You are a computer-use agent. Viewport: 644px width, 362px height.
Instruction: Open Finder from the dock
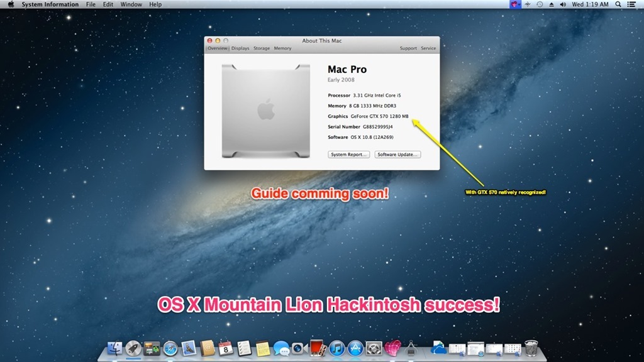click(114, 348)
